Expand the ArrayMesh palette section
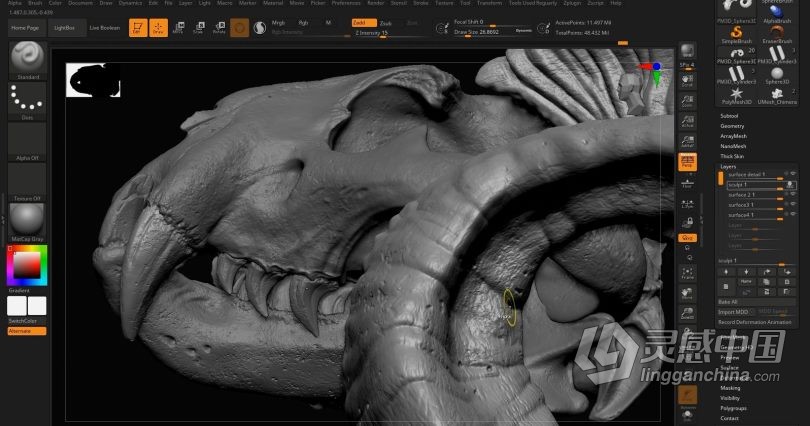The height and width of the screenshot is (426, 810). (x=734, y=136)
